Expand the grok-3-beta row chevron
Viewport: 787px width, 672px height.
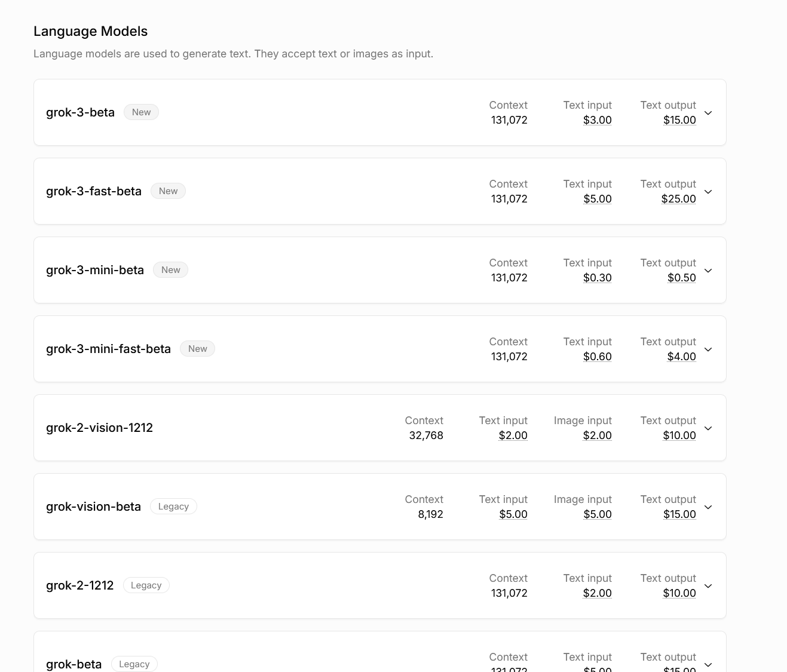click(708, 113)
